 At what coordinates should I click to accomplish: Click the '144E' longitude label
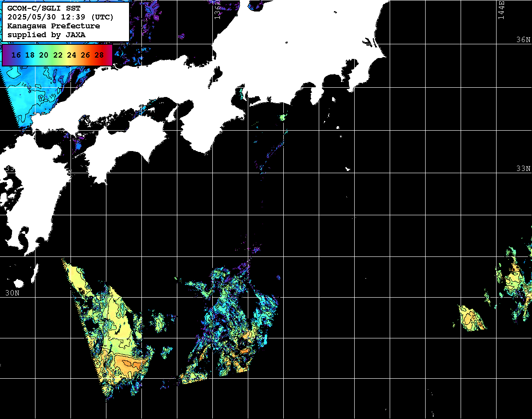(501, 10)
